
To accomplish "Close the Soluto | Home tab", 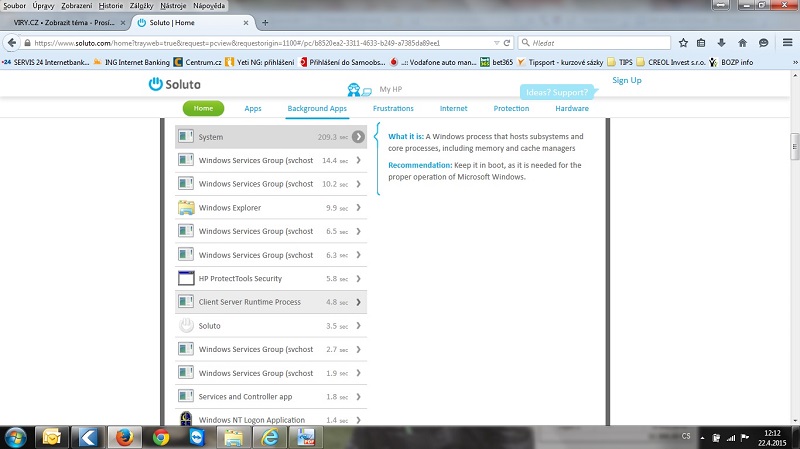I will tap(246, 22).
